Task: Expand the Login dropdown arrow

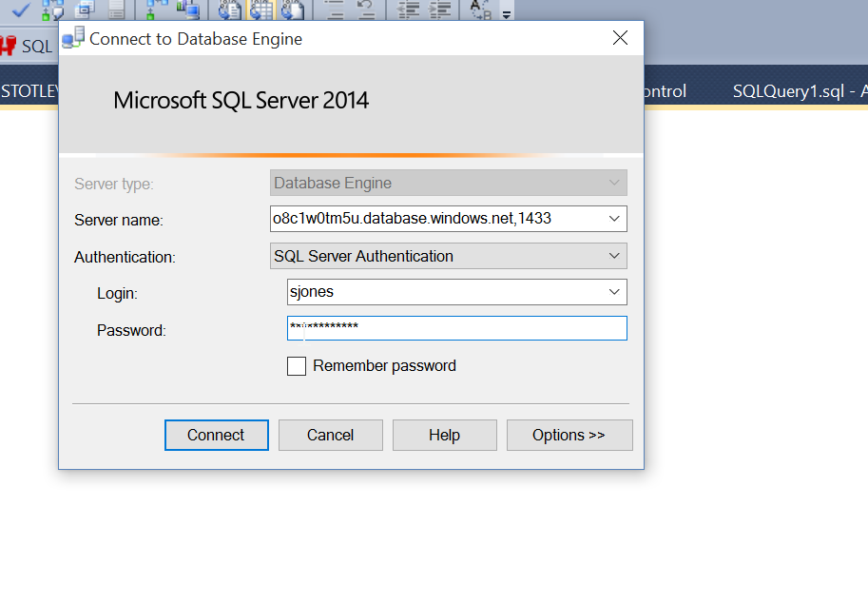Action: (614, 292)
